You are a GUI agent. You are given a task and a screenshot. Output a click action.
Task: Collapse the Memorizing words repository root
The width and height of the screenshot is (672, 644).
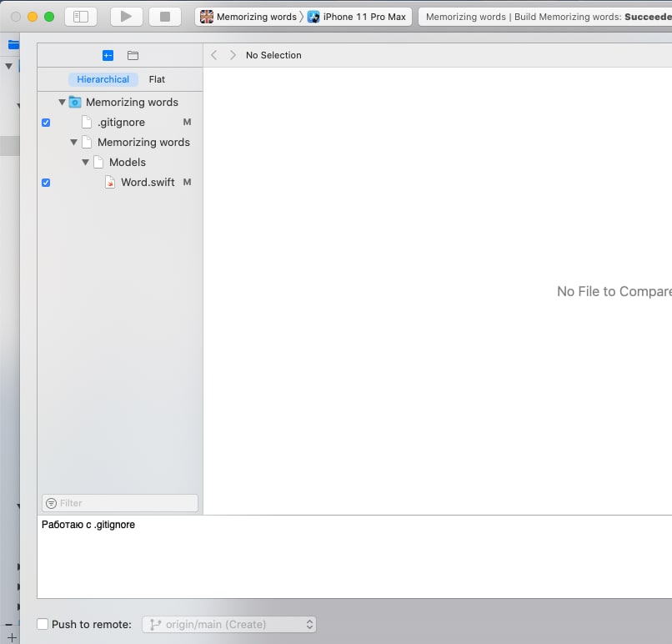pyautogui.click(x=63, y=102)
